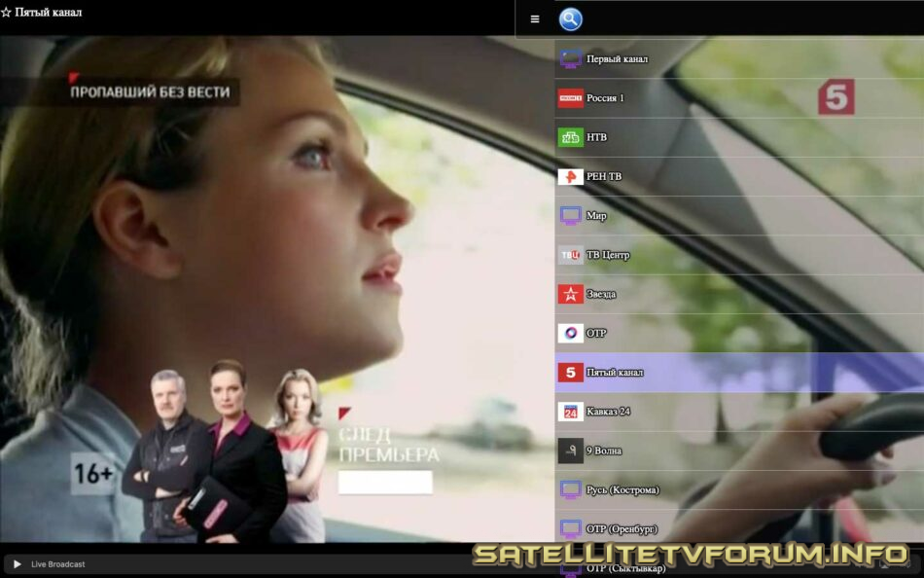
Task: Click the play button in the player bar
Action: pyautogui.click(x=18, y=564)
